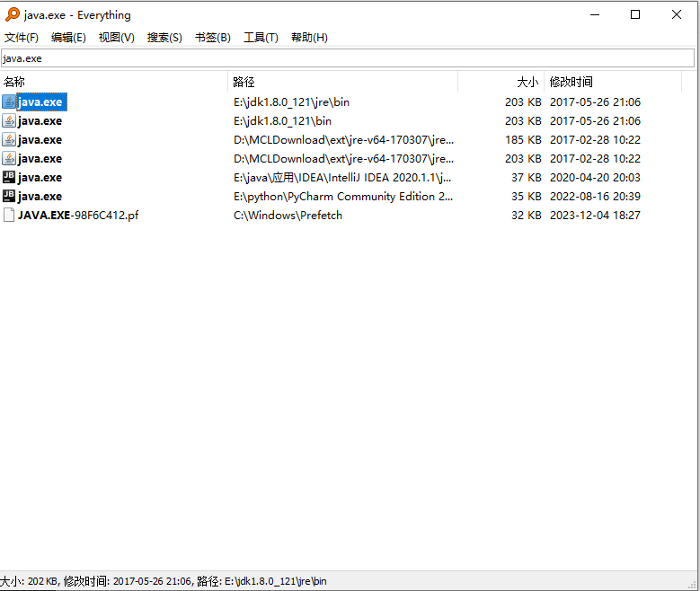Open the 编辑(E) menu
The image size is (700, 591).
click(68, 38)
